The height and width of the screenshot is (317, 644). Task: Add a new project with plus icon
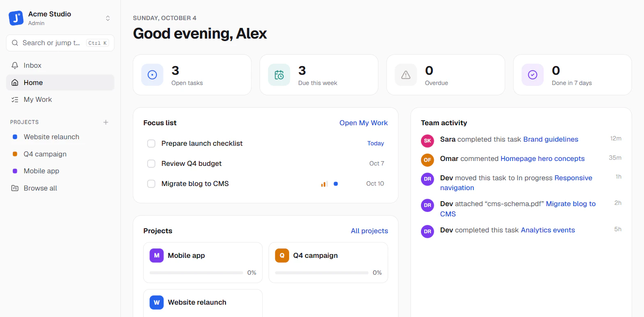pyautogui.click(x=106, y=122)
